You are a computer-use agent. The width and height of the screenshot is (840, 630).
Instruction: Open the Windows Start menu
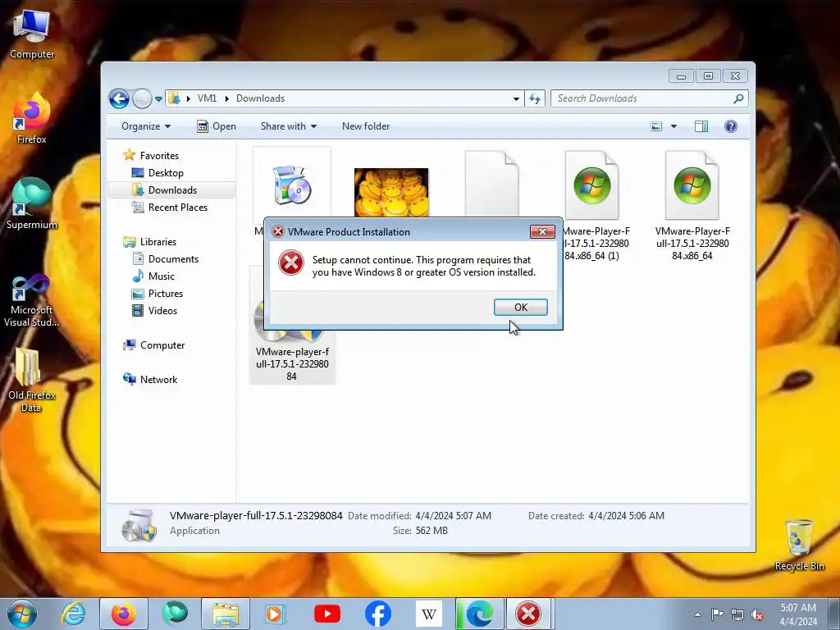22,614
